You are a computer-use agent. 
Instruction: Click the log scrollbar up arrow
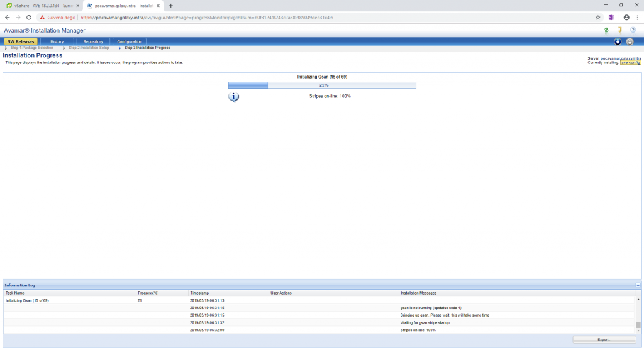638,300
